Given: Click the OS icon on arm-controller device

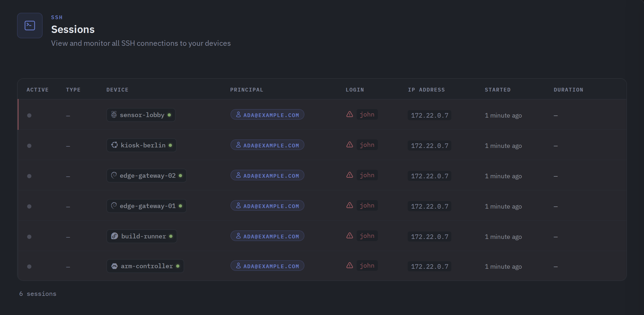Looking at the screenshot, I should click(x=114, y=266).
